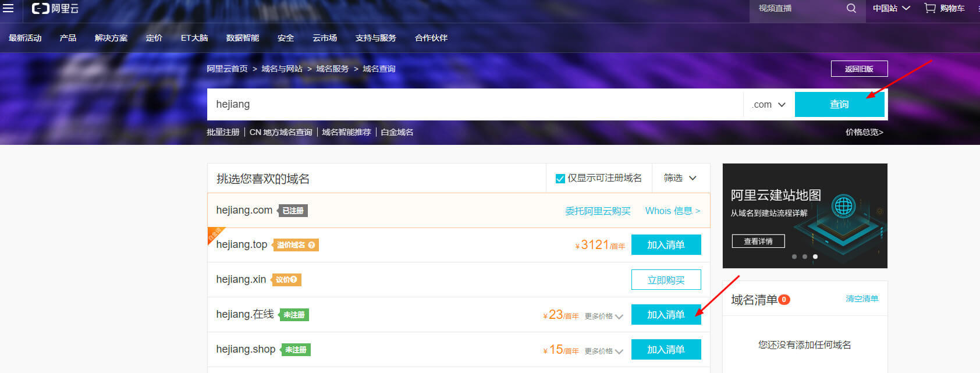Toggle show only registrable domains checkbox
The width and height of the screenshot is (980, 373).
point(560,179)
